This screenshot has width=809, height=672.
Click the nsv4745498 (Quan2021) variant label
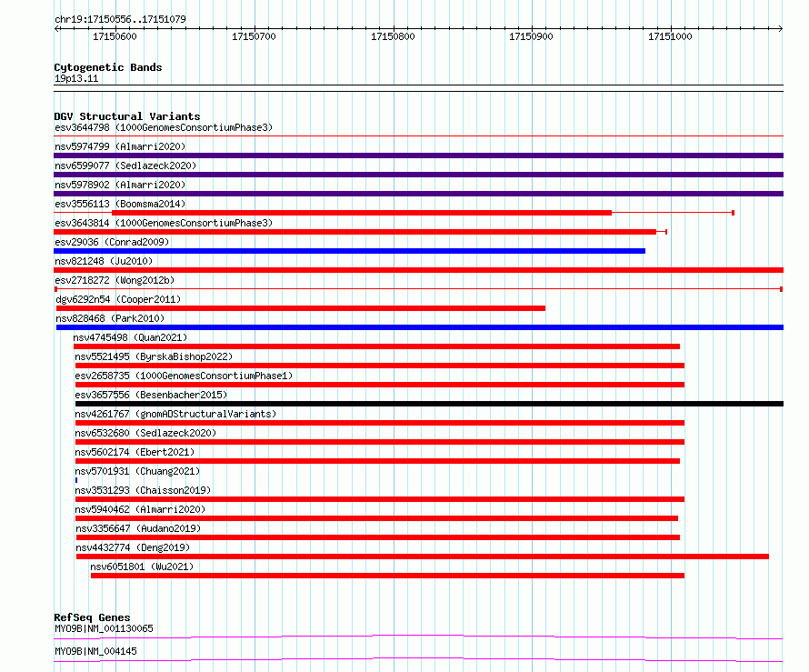click(x=130, y=337)
